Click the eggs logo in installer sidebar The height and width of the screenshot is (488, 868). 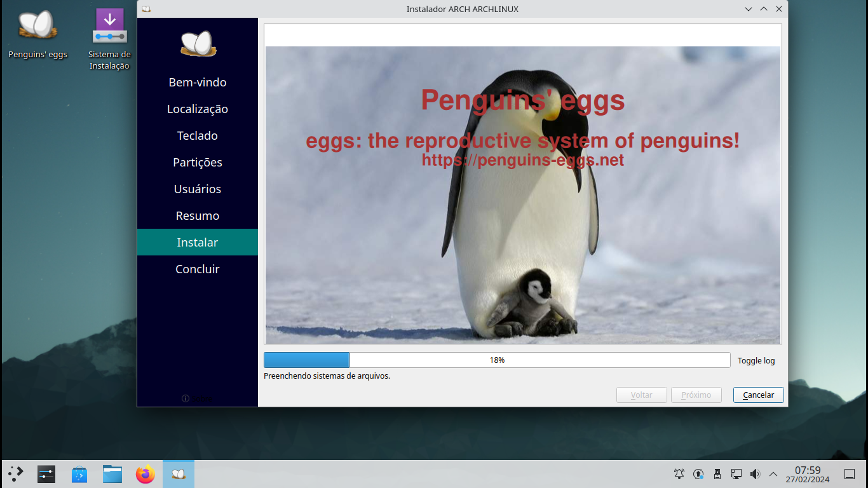point(198,44)
